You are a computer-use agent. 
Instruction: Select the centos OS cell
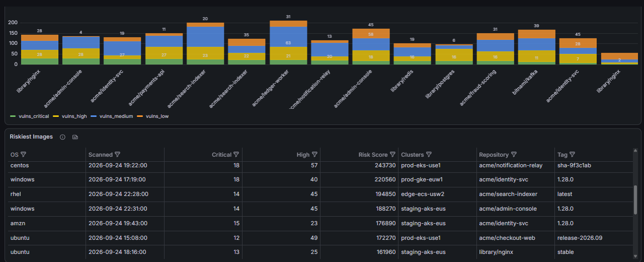click(x=46, y=165)
